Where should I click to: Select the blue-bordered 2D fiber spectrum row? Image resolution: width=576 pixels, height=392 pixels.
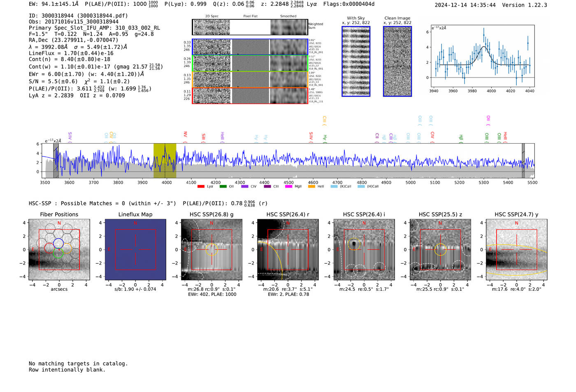click(250, 47)
